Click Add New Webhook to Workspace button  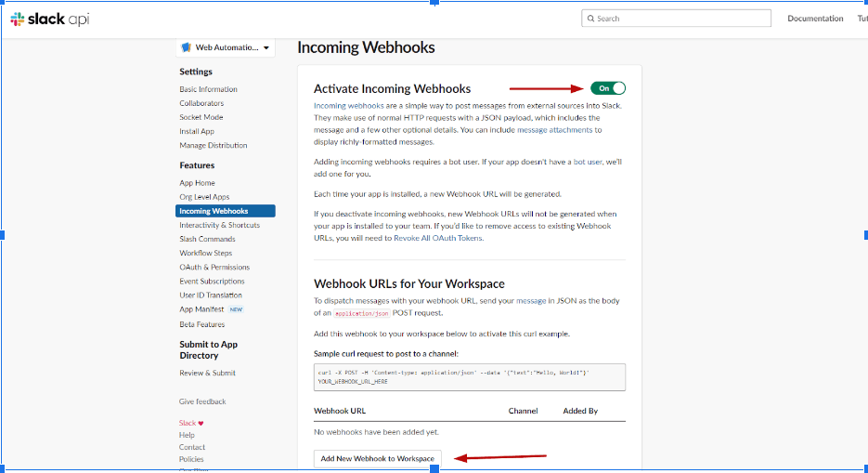(378, 459)
